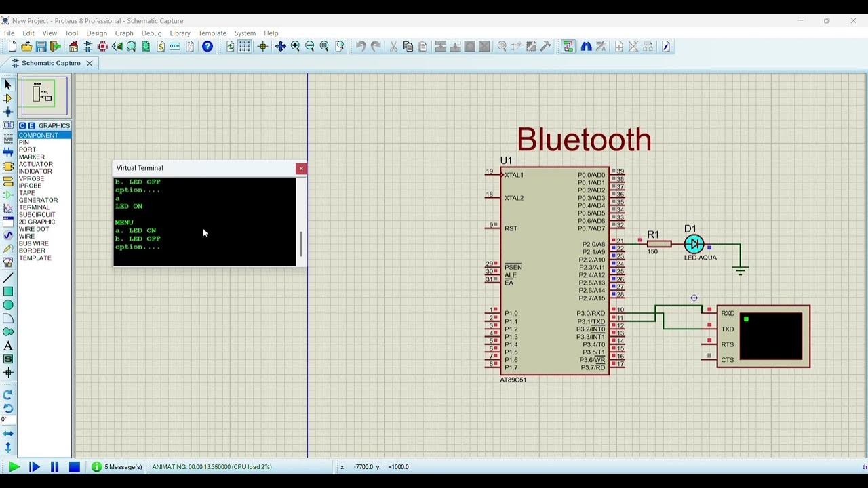Viewport: 868px width, 488px height.
Task: Pause the simulation
Action: [54, 467]
